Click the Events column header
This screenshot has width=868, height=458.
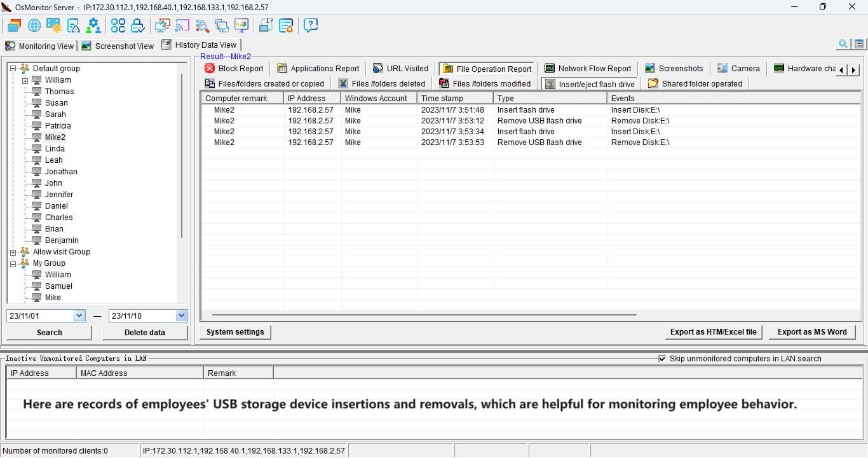pos(734,98)
